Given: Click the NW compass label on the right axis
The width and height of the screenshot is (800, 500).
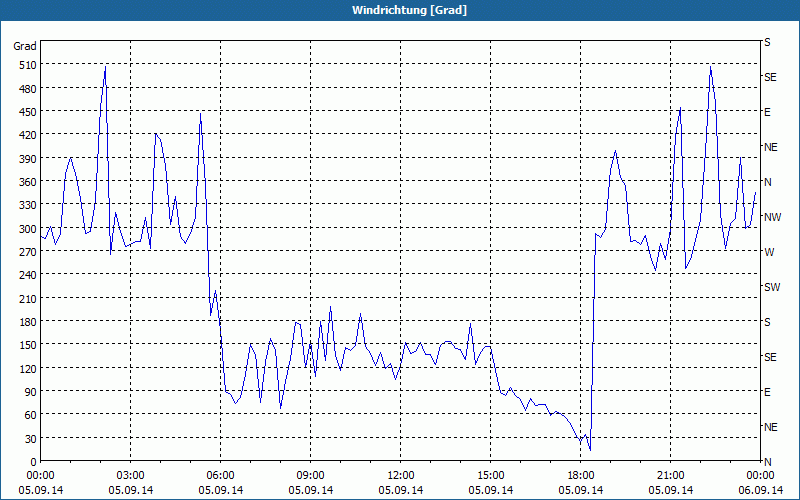Looking at the screenshot, I should (x=772, y=217).
